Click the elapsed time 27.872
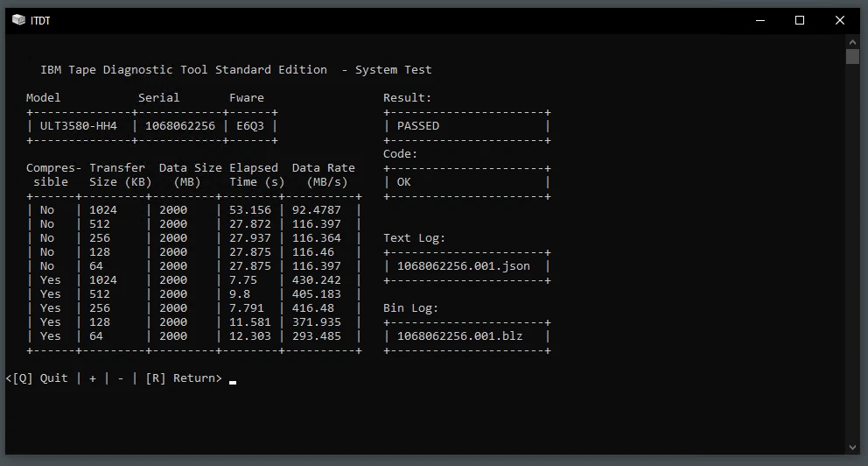 pos(250,224)
